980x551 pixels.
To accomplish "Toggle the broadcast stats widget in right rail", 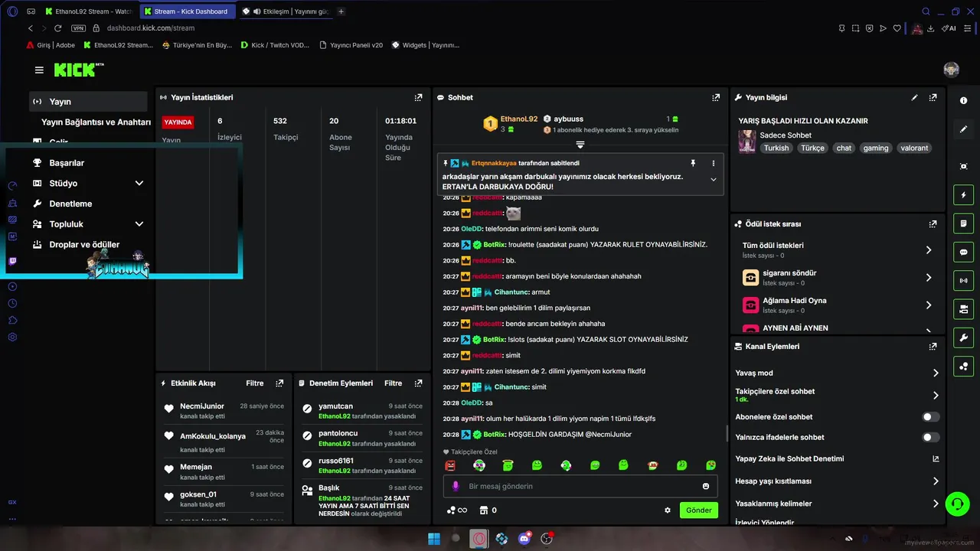I will pos(963,281).
